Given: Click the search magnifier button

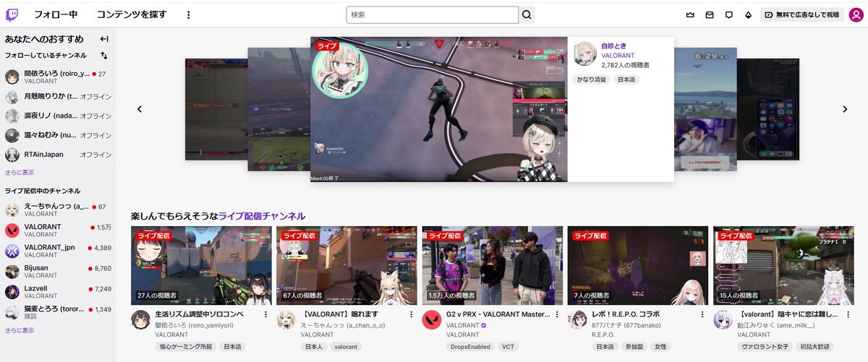Looking at the screenshot, I should pos(527,14).
